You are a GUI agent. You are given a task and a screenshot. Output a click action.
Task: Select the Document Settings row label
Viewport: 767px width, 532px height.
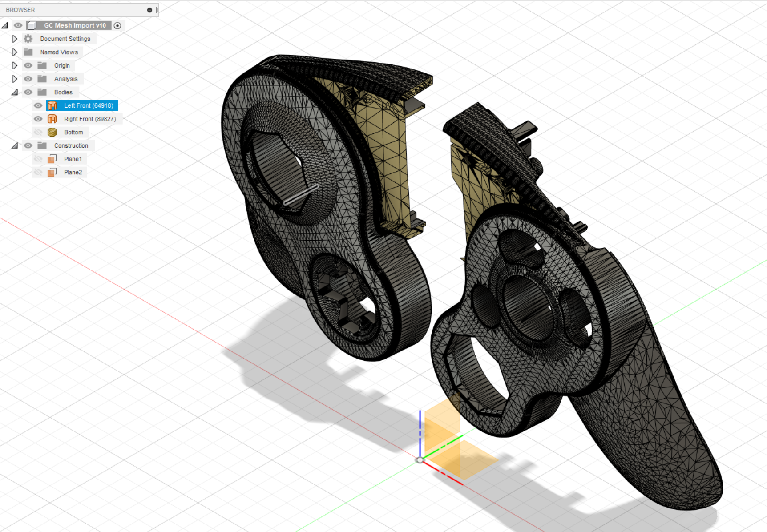tap(65, 39)
